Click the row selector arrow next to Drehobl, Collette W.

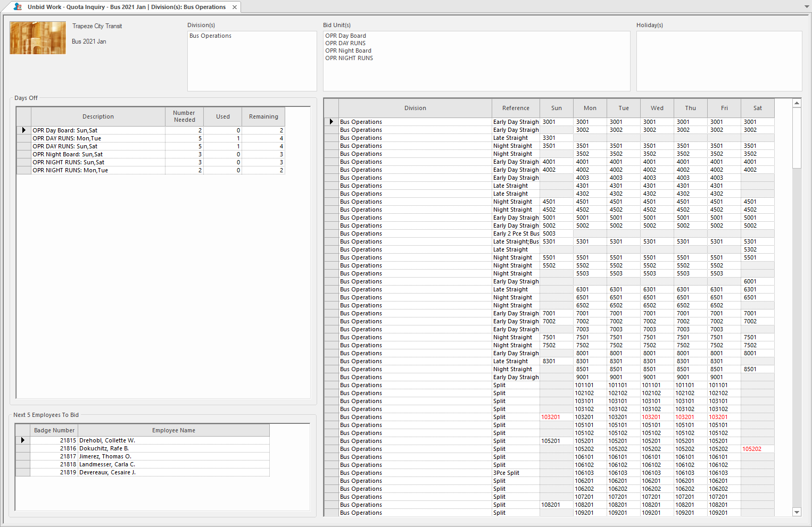coord(22,440)
